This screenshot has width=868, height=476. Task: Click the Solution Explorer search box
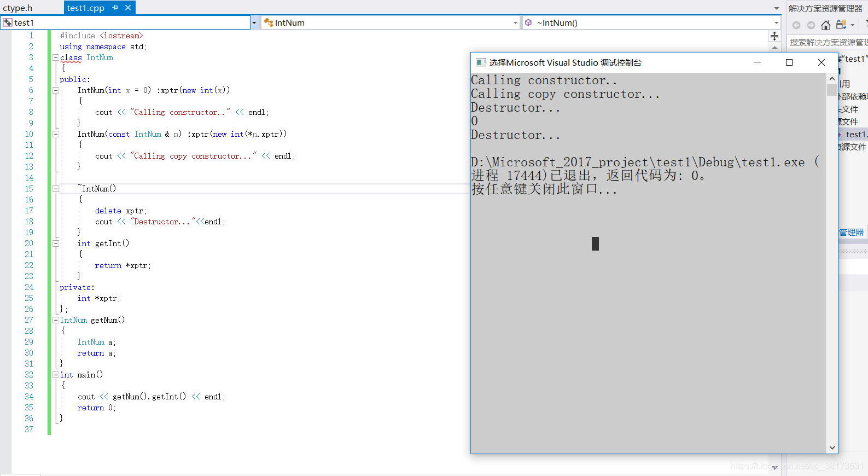point(828,43)
